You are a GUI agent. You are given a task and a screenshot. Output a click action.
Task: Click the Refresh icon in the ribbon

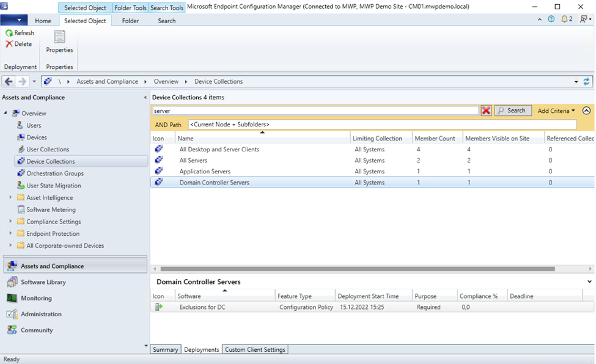pyautogui.click(x=9, y=33)
